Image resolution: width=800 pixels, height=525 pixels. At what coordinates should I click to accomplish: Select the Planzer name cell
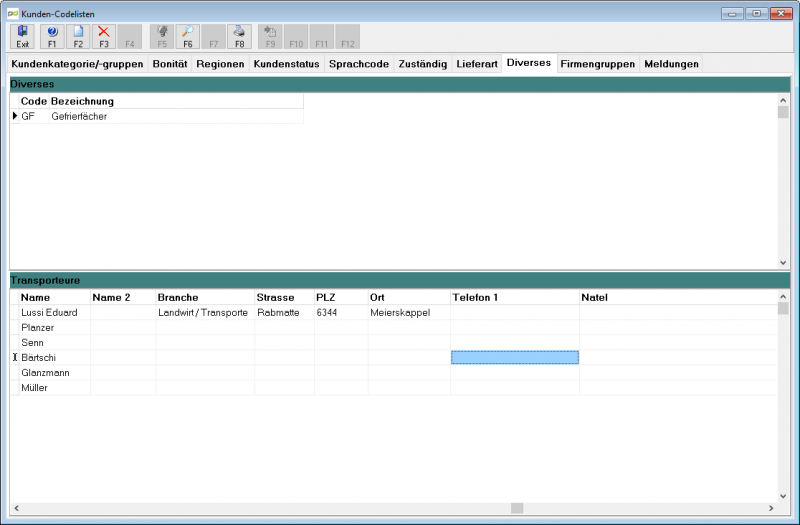point(55,328)
